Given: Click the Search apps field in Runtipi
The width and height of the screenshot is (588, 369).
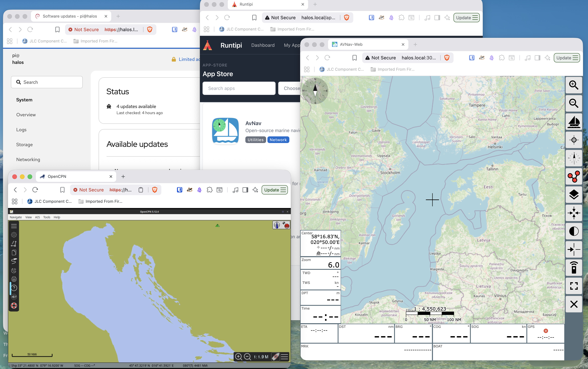Looking at the screenshot, I should tap(239, 88).
